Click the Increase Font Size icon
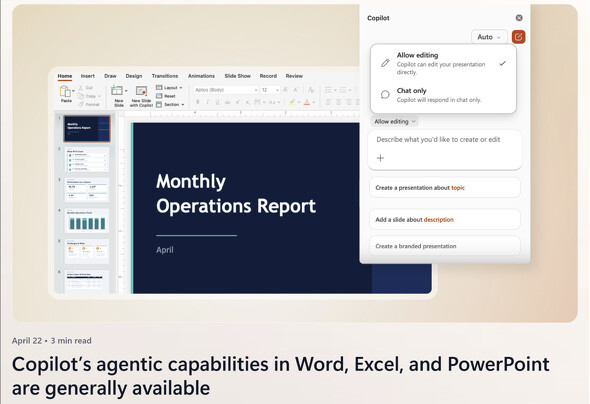 pos(285,90)
